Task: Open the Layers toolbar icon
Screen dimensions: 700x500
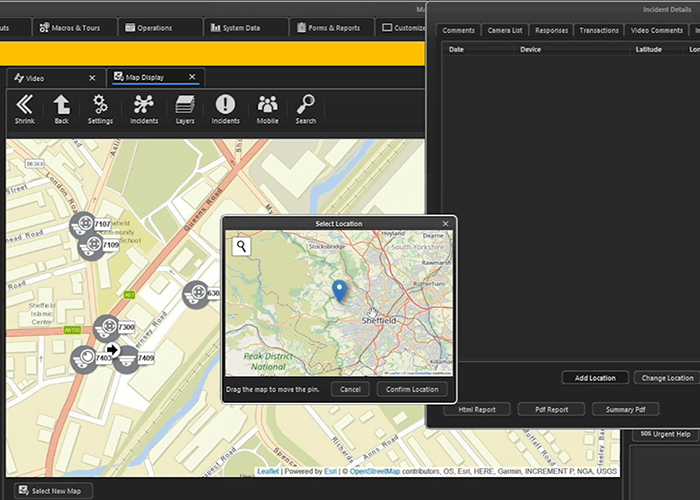Action: click(x=185, y=109)
